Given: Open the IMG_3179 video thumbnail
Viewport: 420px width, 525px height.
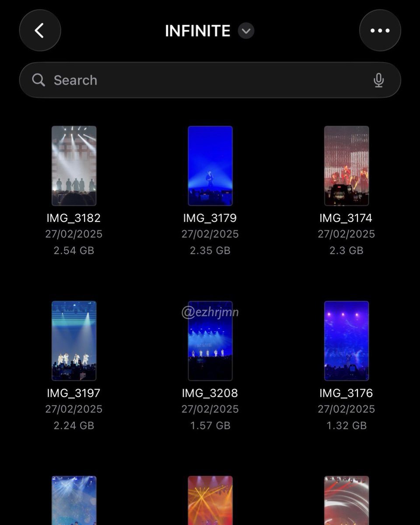Looking at the screenshot, I should click(210, 166).
